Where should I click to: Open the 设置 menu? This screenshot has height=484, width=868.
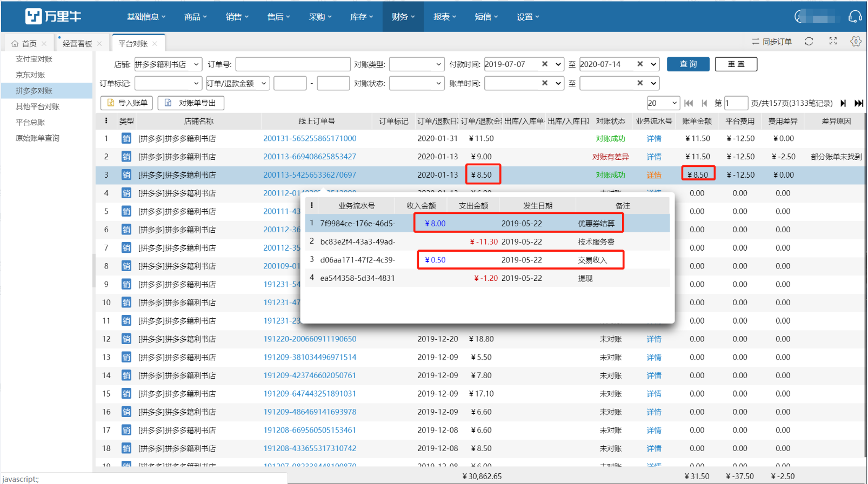(528, 17)
